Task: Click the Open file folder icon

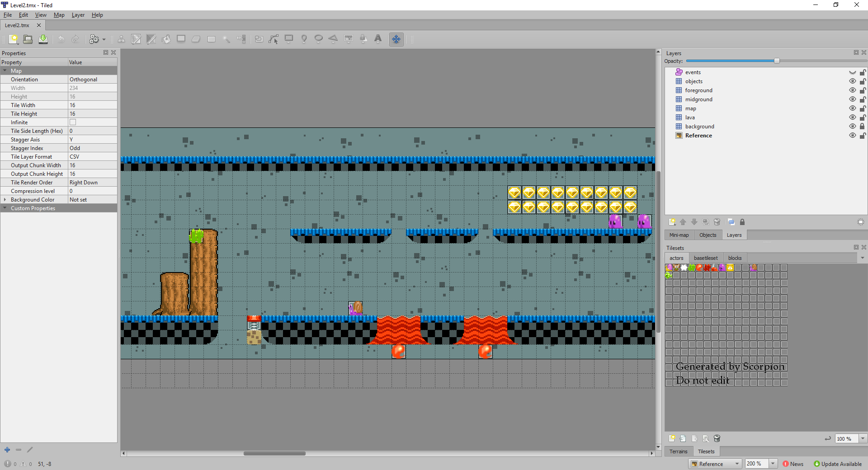Action: [28, 39]
